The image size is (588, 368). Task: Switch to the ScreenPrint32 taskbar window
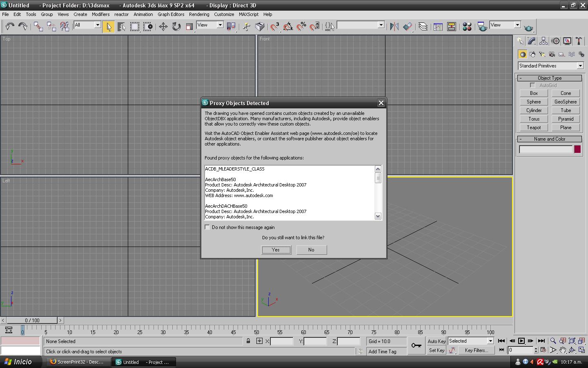pyautogui.click(x=78, y=362)
